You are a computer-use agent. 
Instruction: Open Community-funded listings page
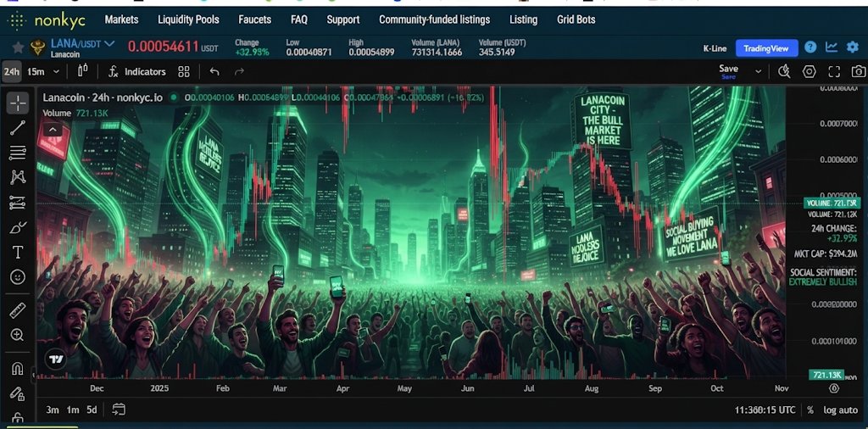pos(434,20)
